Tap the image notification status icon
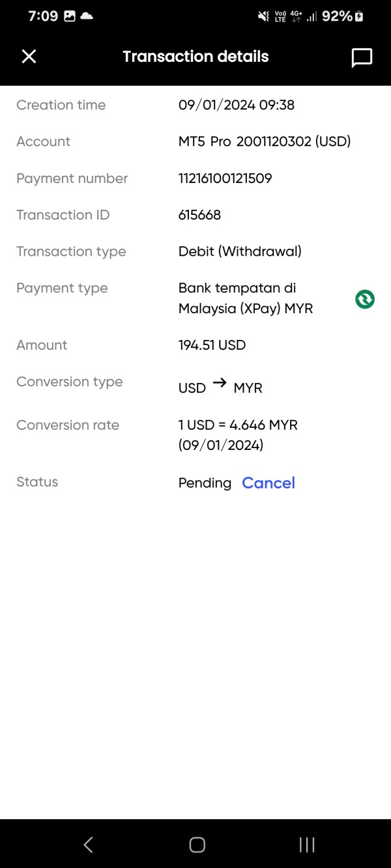 (70, 16)
